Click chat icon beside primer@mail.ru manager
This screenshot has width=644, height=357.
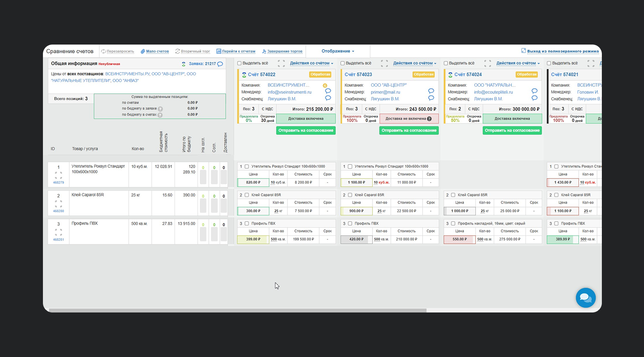point(431,91)
